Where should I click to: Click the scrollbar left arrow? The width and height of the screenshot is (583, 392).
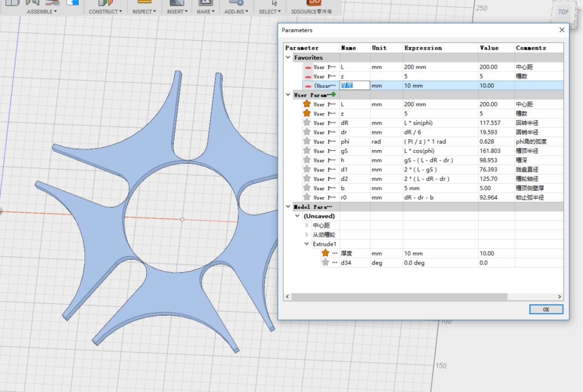(287, 296)
